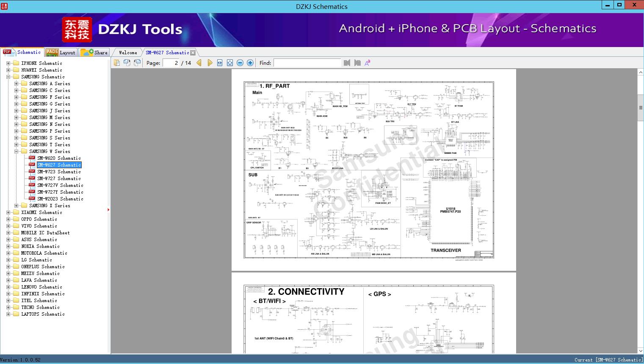Image resolution: width=644 pixels, height=364 pixels.
Task: Open SM-W2023 Schematic from the tree
Action: click(x=60, y=199)
